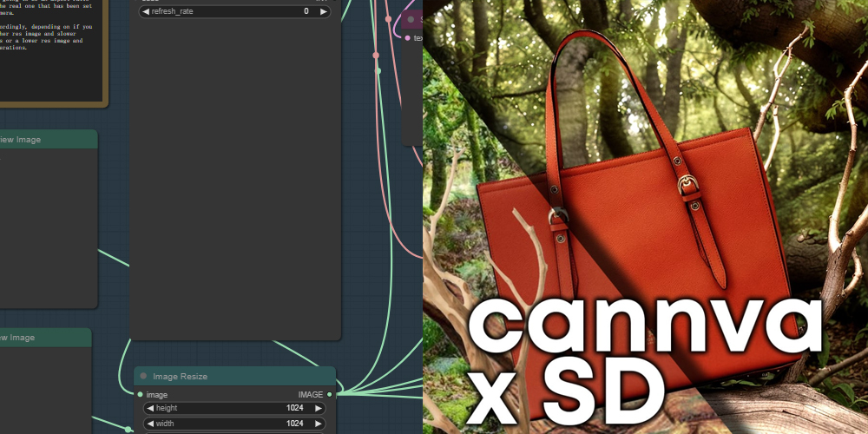Select the refresh_rate value 0
Image resolution: width=868 pixels, height=434 pixels.
coord(306,11)
